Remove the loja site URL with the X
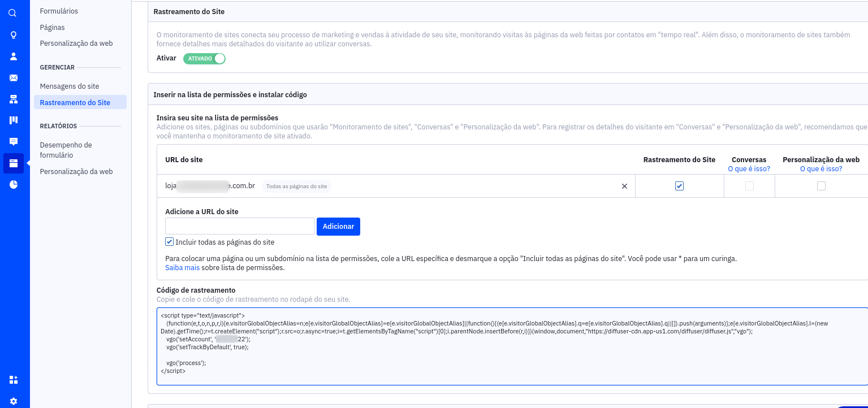The height and width of the screenshot is (408, 868). pyautogui.click(x=624, y=186)
